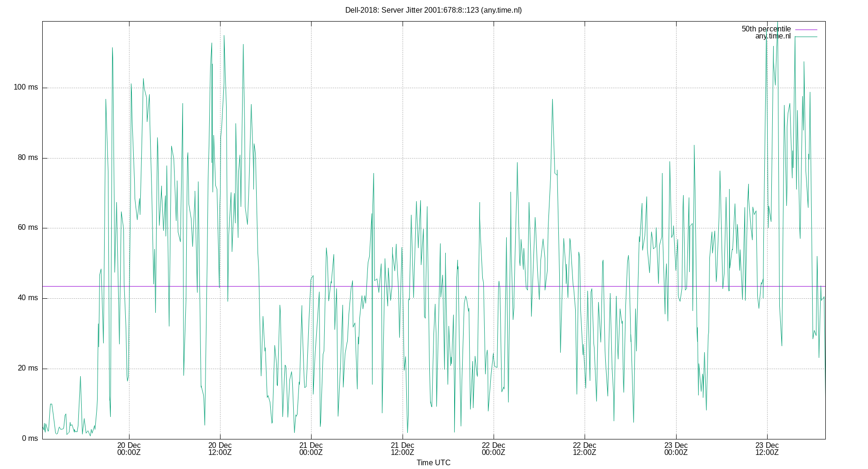Screen dimensions: 868x469
Task: Select the '20 Dec 12:00Z' tick label
Action: (220, 449)
